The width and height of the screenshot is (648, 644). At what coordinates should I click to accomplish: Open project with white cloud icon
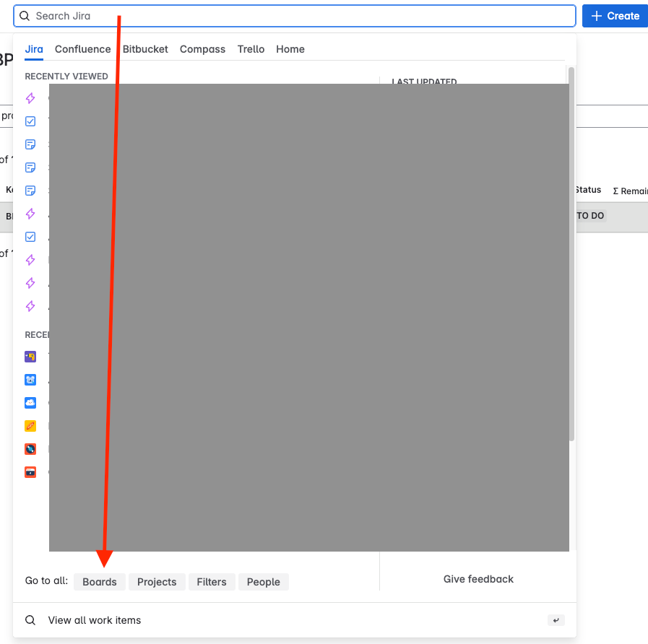(30, 403)
